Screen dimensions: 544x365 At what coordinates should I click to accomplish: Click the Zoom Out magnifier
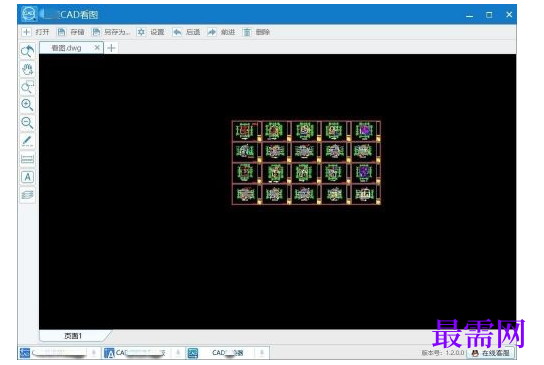(27, 123)
